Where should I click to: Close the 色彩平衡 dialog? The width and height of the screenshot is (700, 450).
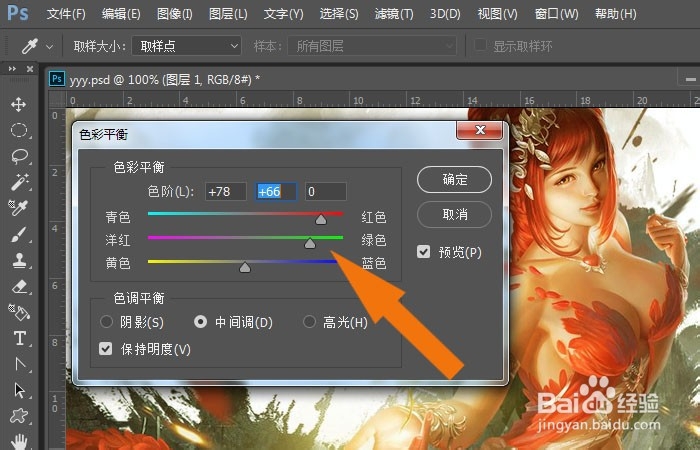coord(480,130)
